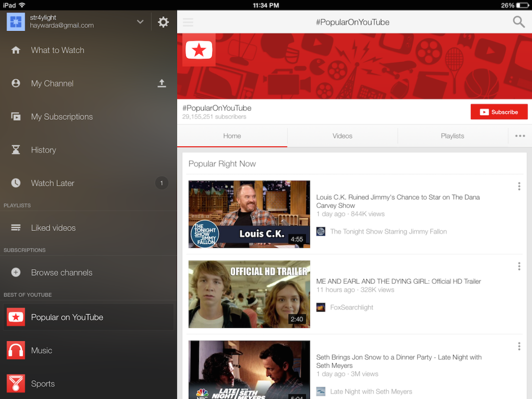Tap the Sports medal icon
Screen dimensions: 532x399
pyautogui.click(x=16, y=383)
